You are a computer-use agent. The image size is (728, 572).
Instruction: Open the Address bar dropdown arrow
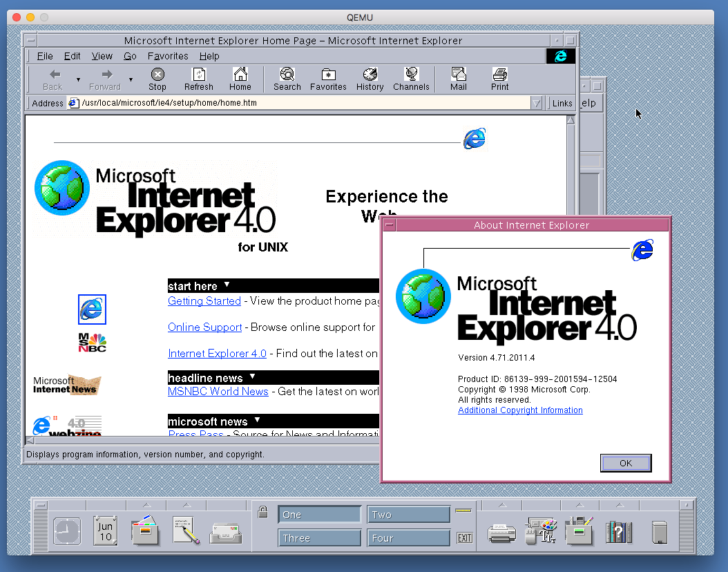point(536,103)
